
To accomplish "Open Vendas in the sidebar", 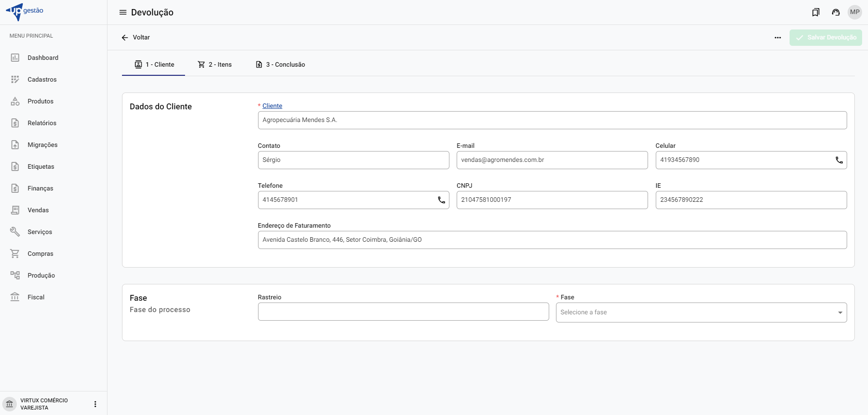I will [38, 210].
